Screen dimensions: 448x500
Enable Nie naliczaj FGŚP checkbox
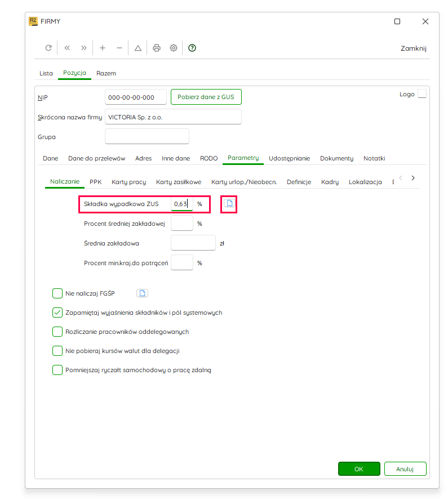coord(57,293)
